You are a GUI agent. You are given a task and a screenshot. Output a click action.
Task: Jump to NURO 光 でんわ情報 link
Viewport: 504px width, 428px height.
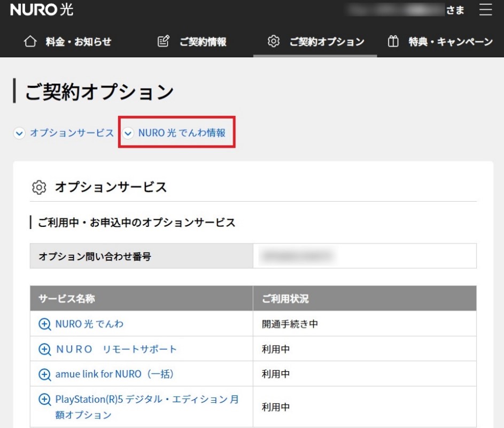click(x=182, y=133)
